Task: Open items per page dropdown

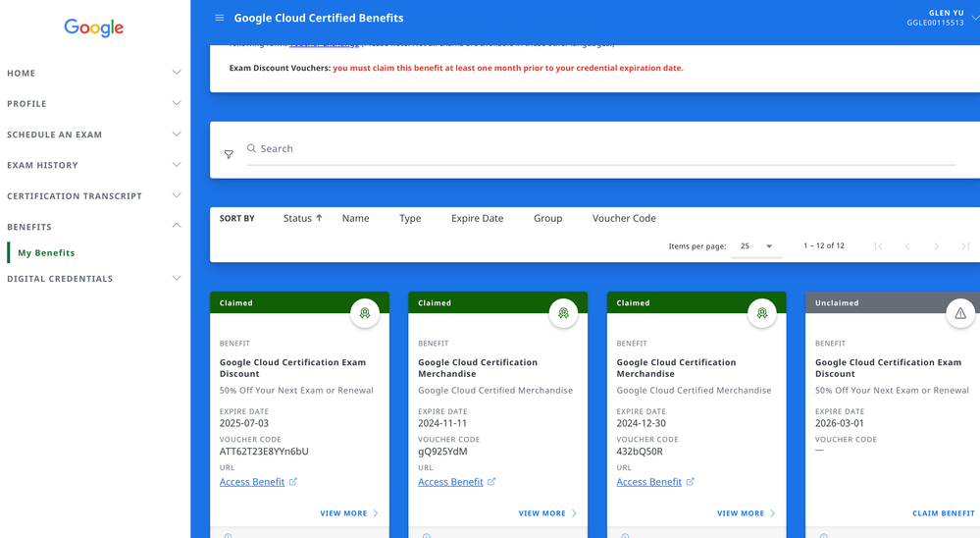Action: tap(756, 245)
